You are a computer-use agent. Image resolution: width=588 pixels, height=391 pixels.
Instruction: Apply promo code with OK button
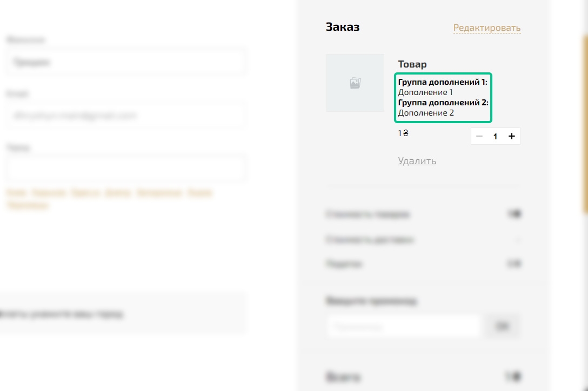(x=502, y=326)
